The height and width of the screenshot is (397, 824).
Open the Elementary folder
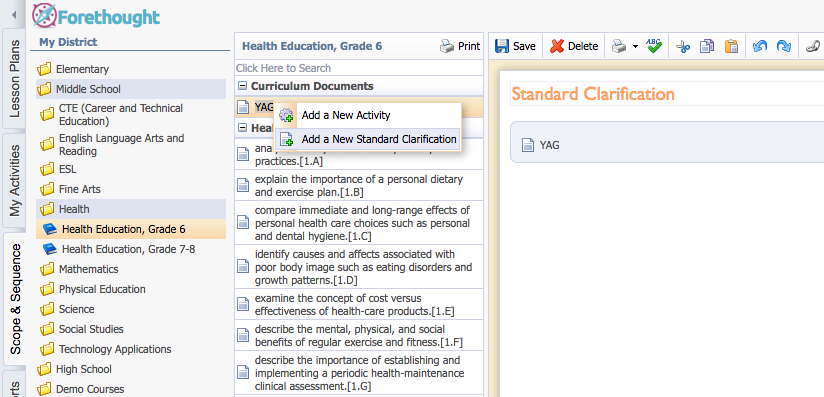tap(131, 69)
